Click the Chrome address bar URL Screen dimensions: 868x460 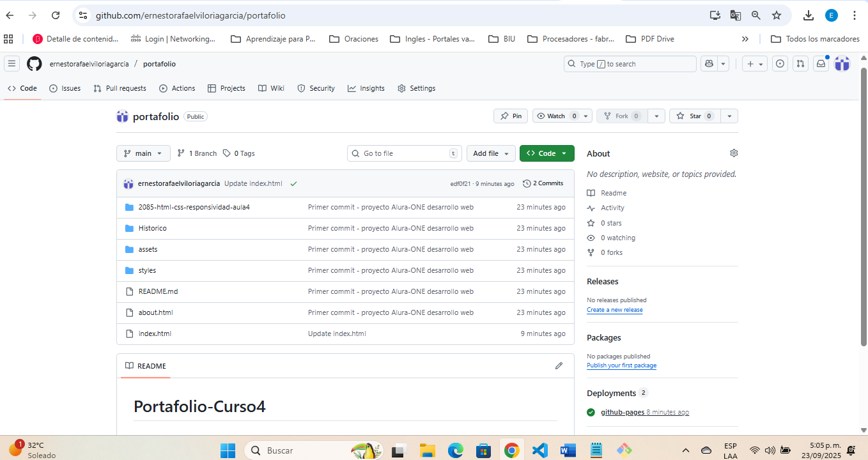(190, 15)
